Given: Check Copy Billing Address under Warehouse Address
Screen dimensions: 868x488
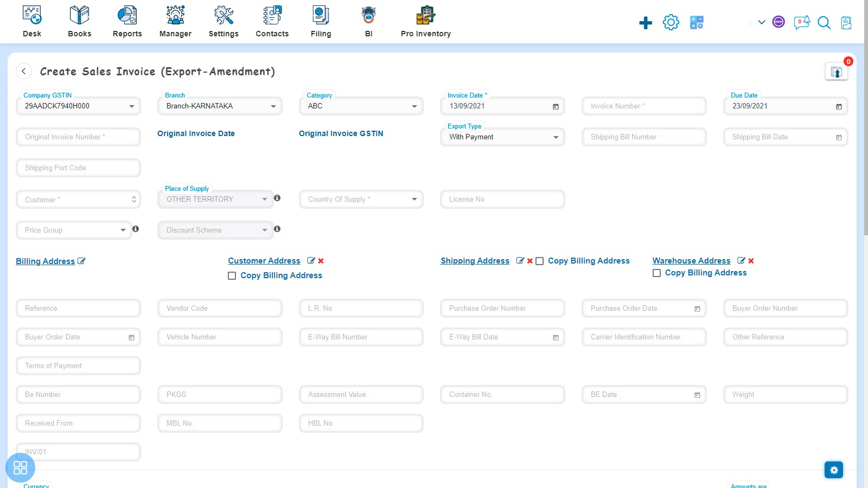Looking at the screenshot, I should (656, 273).
